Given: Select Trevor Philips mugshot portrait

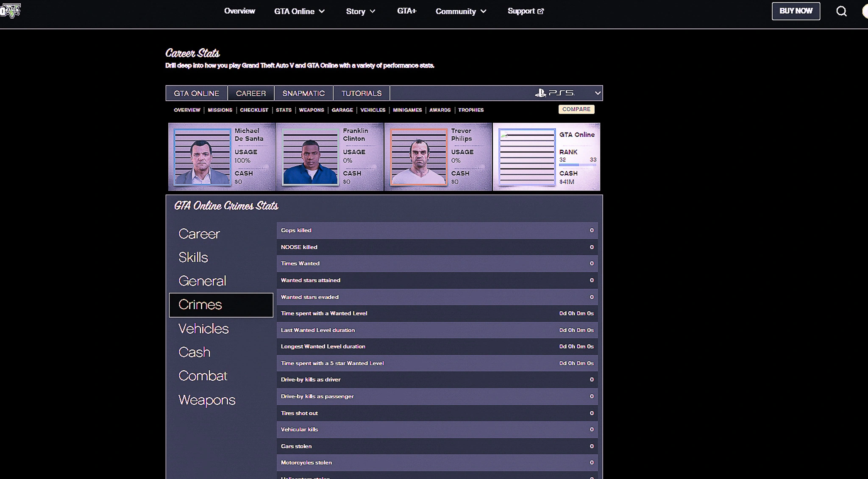Looking at the screenshot, I should 419,157.
